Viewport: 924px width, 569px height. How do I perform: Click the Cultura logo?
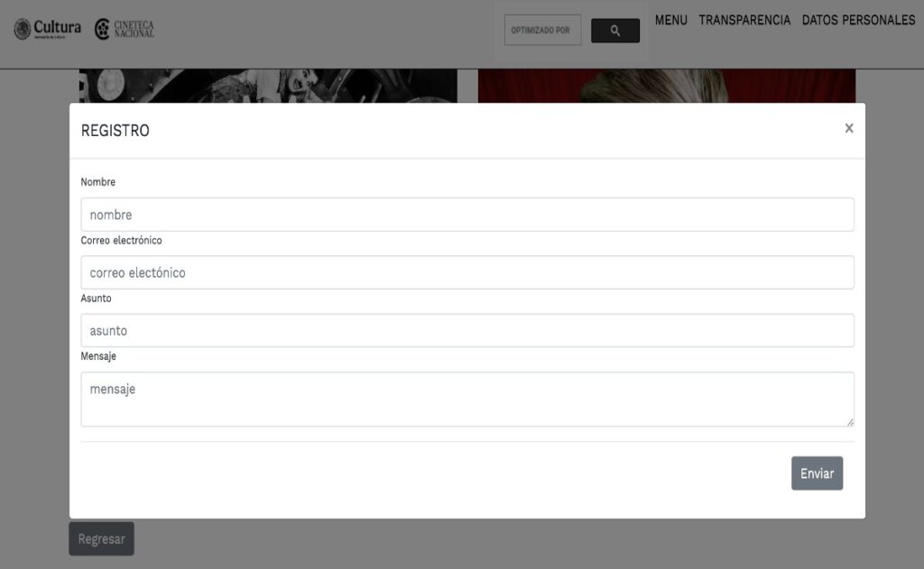click(x=47, y=29)
